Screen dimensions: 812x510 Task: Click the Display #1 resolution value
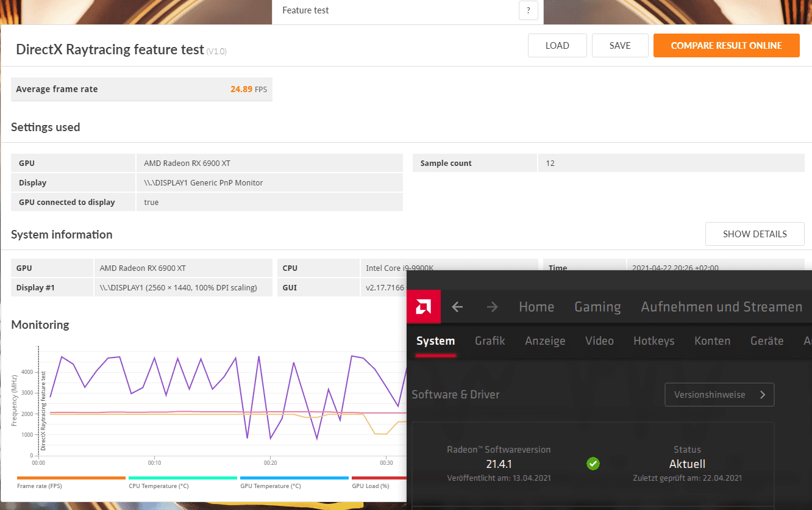pyautogui.click(x=178, y=287)
